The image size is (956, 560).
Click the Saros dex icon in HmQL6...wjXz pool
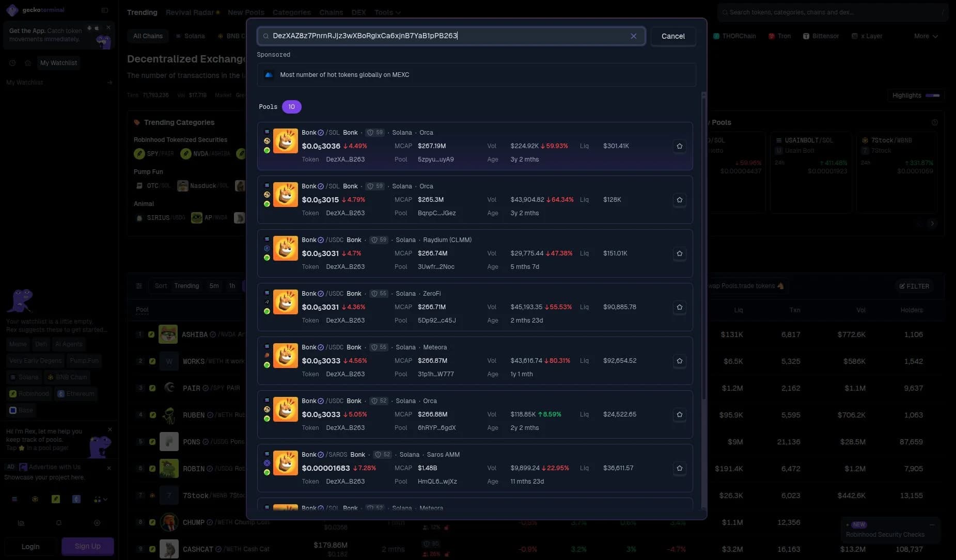click(267, 463)
